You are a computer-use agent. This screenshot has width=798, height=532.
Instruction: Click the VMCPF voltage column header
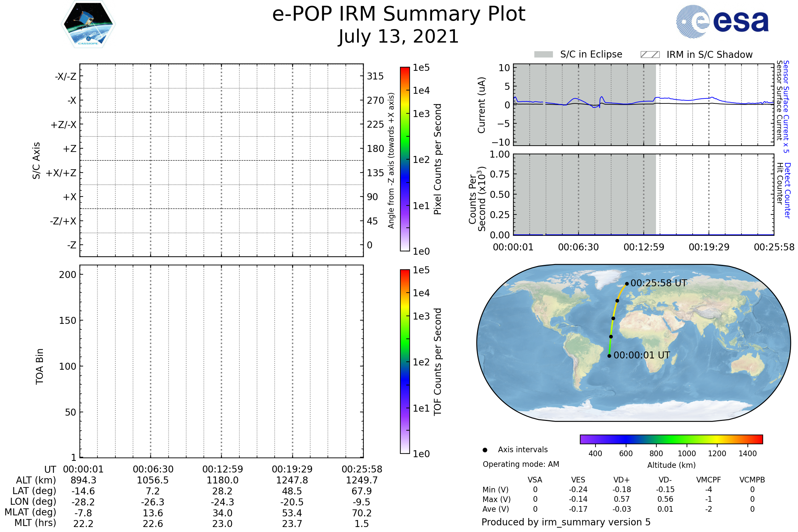pyautogui.click(x=709, y=480)
